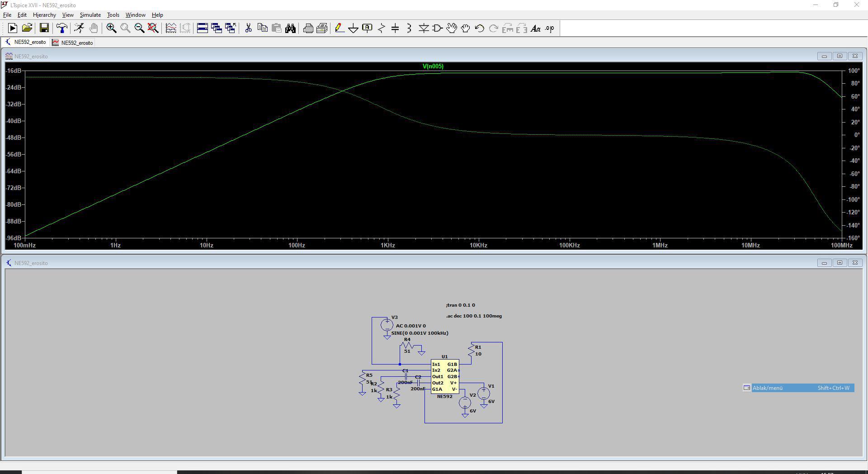
Task: Zoom out using the magnifier minus icon
Action: pyautogui.click(x=139, y=28)
